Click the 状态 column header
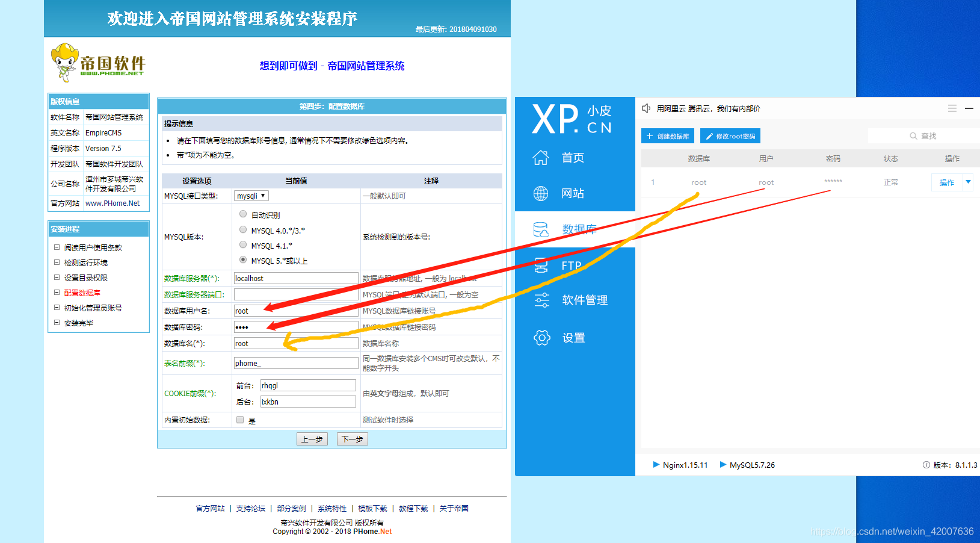The image size is (980, 543). pyautogui.click(x=891, y=159)
